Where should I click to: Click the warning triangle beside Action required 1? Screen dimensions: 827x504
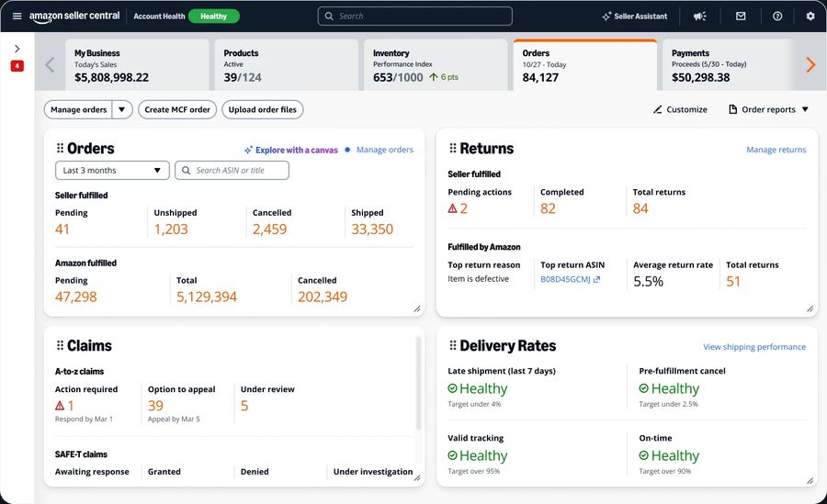(x=60, y=406)
